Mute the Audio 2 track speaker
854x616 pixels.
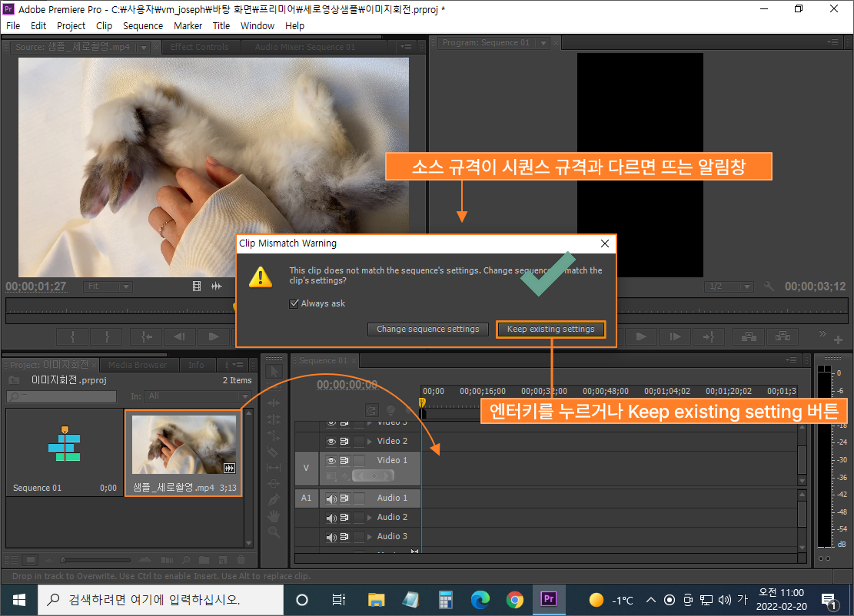pyautogui.click(x=331, y=518)
